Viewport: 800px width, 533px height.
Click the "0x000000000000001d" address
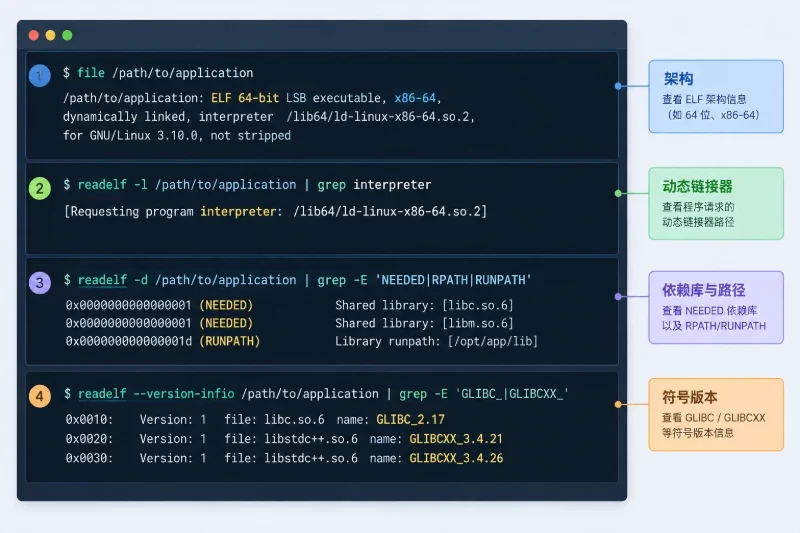pos(129,341)
